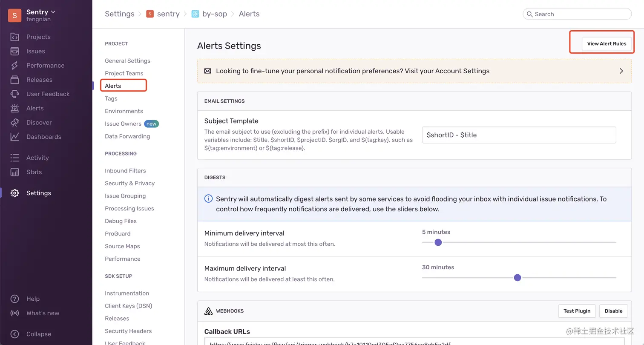Click the Account Settings notification banner text
Viewport: 644px width, 345px height.
coord(353,71)
